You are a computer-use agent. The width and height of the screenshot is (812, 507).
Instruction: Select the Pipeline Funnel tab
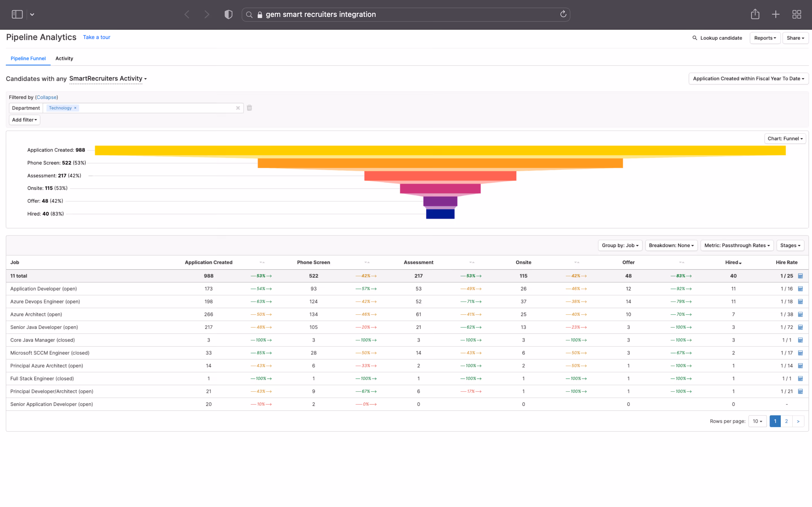28,58
